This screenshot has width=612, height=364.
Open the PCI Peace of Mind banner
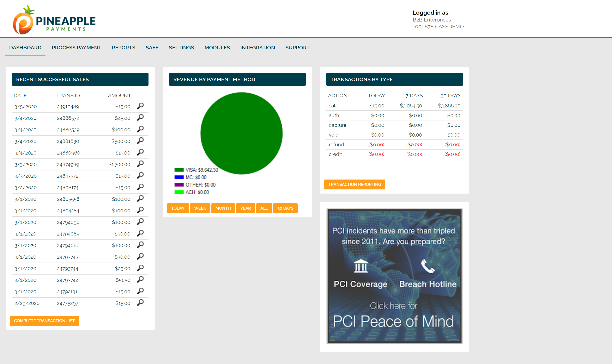tap(394, 276)
